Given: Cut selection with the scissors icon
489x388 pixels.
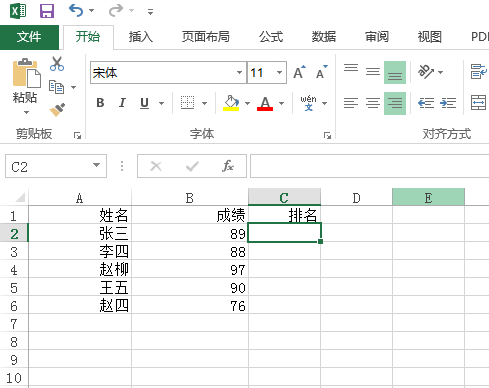Looking at the screenshot, I should [x=57, y=64].
